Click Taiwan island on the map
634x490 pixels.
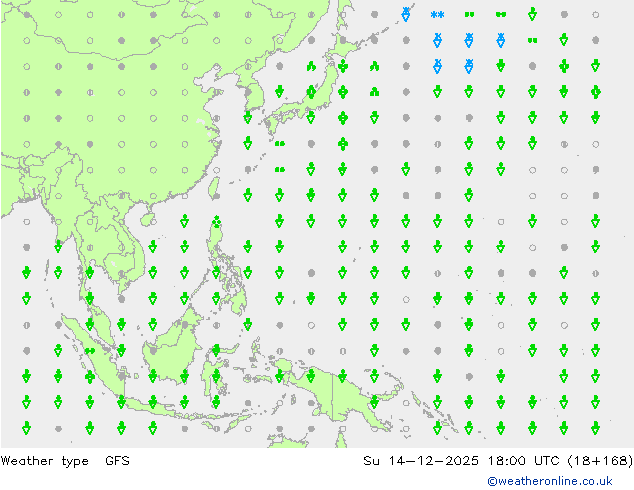point(213,188)
